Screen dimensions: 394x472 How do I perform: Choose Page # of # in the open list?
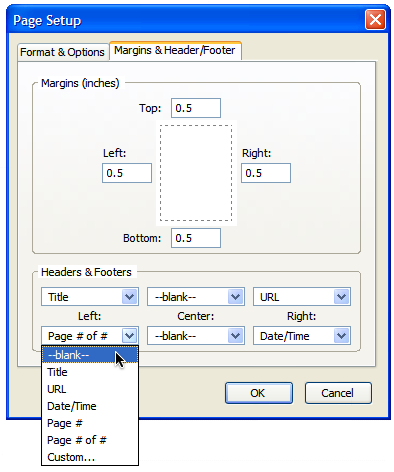click(90, 440)
